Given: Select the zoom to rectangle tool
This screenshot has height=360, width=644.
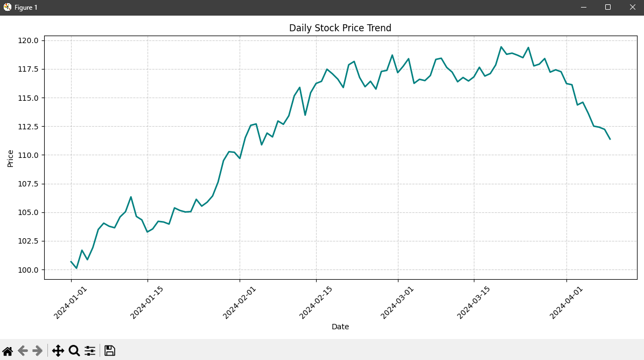Looking at the screenshot, I should 74,351.
